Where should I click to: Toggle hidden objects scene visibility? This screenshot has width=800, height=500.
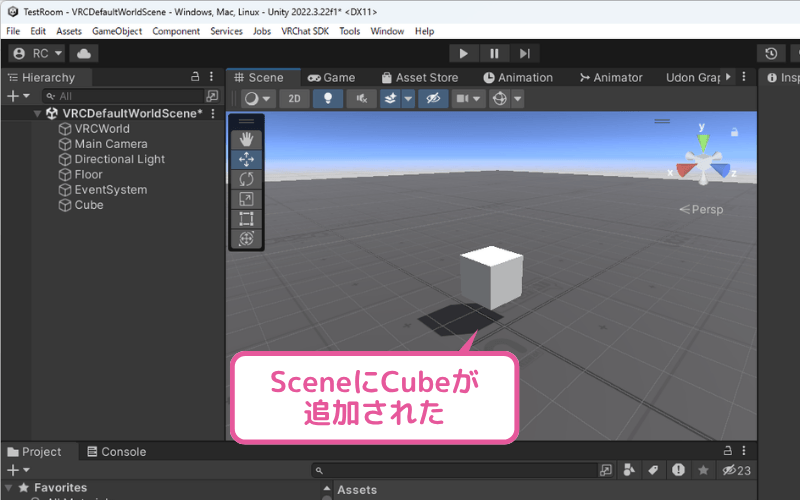click(x=433, y=99)
